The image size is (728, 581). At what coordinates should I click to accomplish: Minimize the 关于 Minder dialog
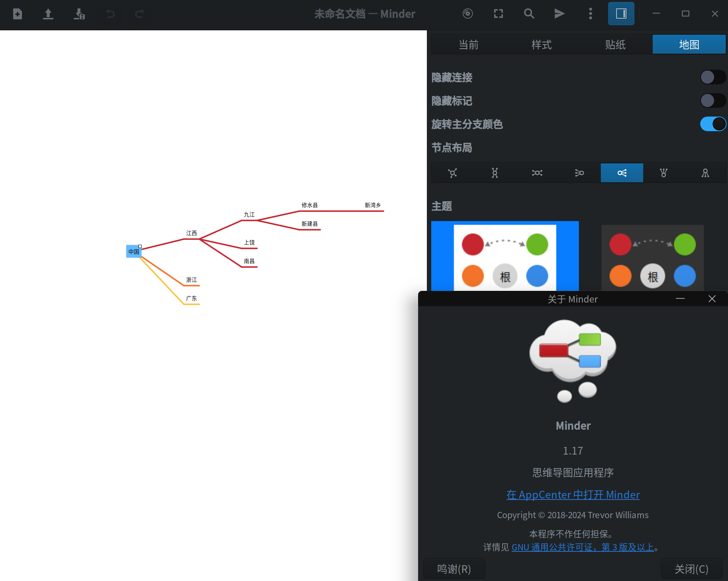click(680, 299)
